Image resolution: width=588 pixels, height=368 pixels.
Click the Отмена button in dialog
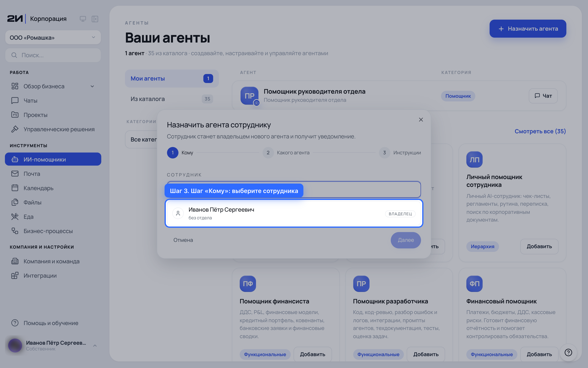point(183,240)
